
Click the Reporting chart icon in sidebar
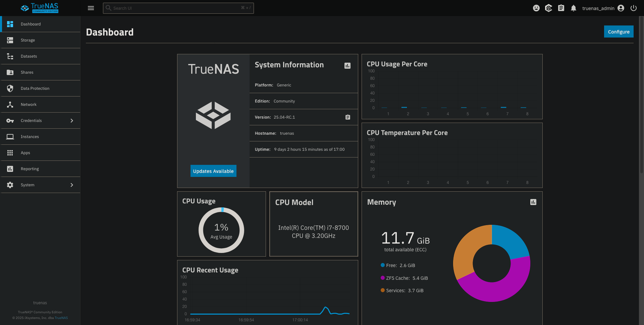[x=10, y=169]
